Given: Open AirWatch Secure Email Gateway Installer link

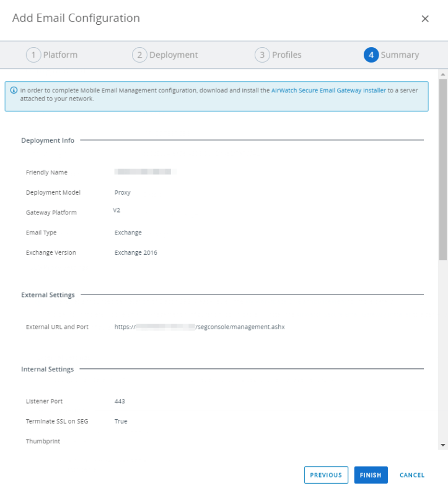Looking at the screenshot, I should point(328,91).
